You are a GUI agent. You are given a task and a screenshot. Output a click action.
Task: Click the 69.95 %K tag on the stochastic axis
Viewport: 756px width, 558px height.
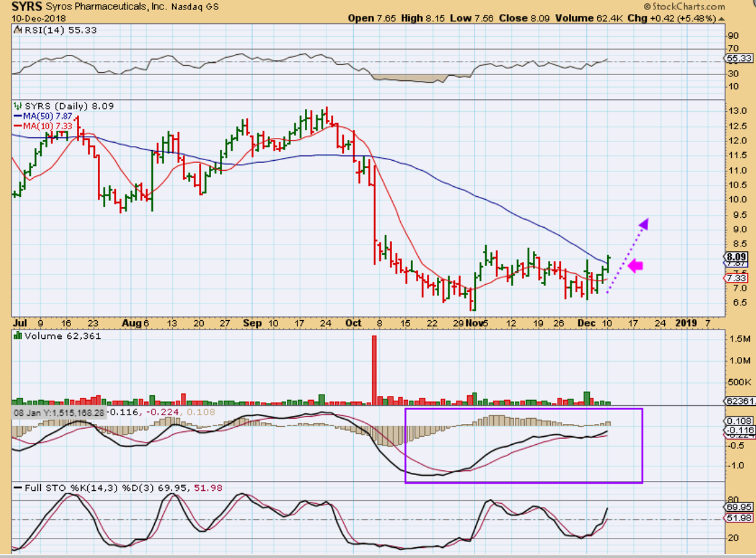point(739,507)
